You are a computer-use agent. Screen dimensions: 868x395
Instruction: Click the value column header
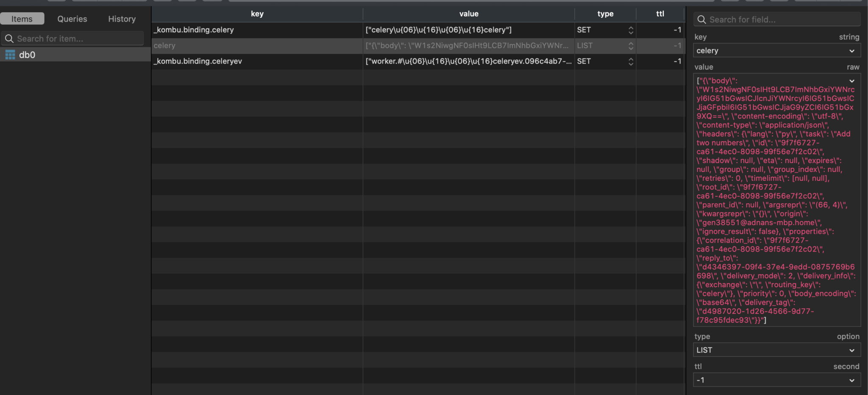point(467,14)
